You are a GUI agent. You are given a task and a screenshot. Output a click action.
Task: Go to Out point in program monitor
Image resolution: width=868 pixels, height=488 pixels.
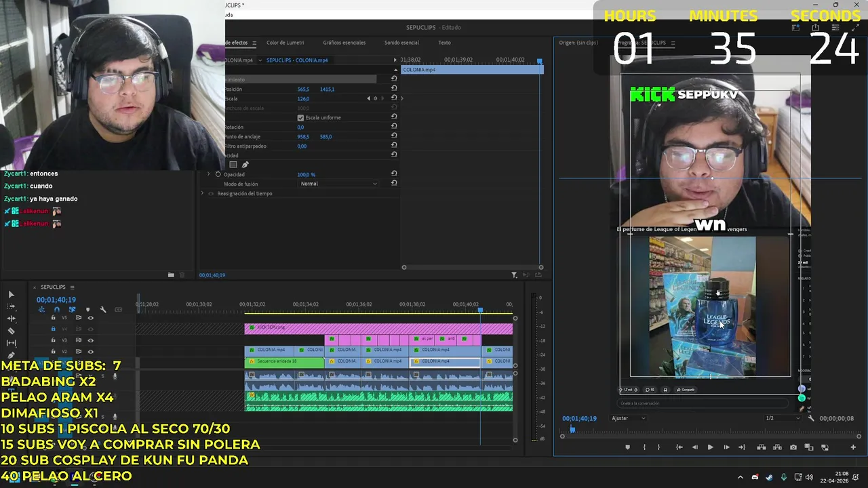tap(742, 447)
